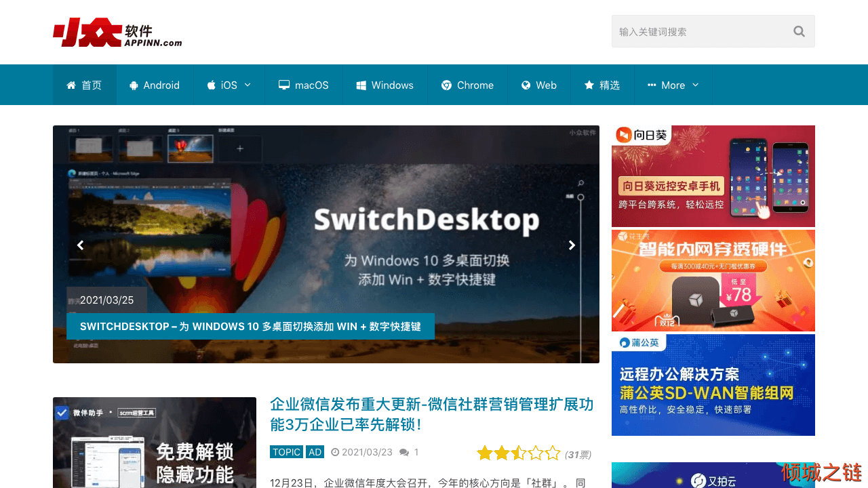Click the home icon beside 首页
868x488 pixels.
(71, 85)
